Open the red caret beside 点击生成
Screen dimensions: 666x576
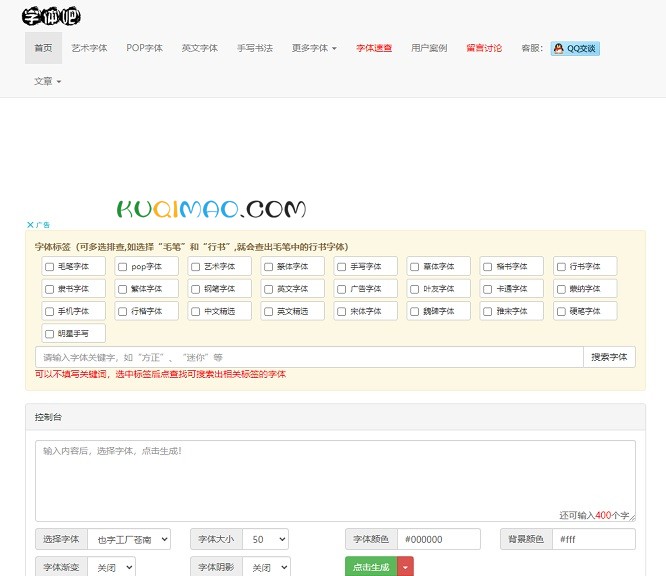405,567
